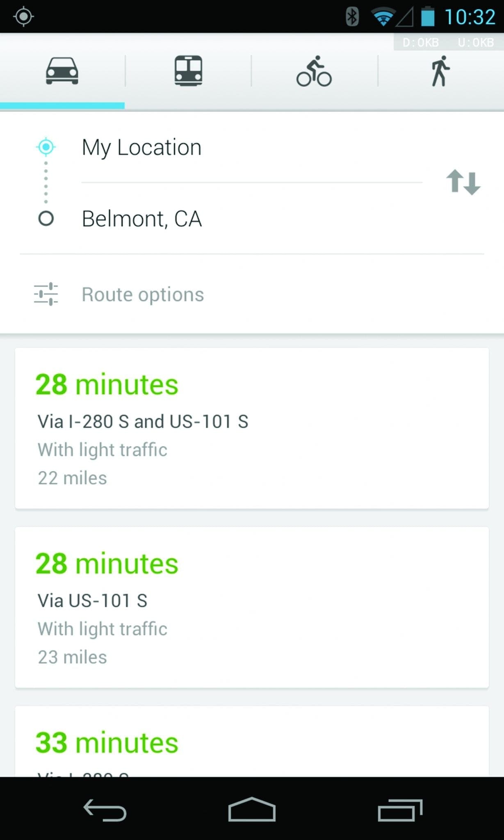Image resolution: width=504 pixels, height=840 pixels.
Task: Tap the Wi-Fi signal status icon
Action: click(x=383, y=17)
